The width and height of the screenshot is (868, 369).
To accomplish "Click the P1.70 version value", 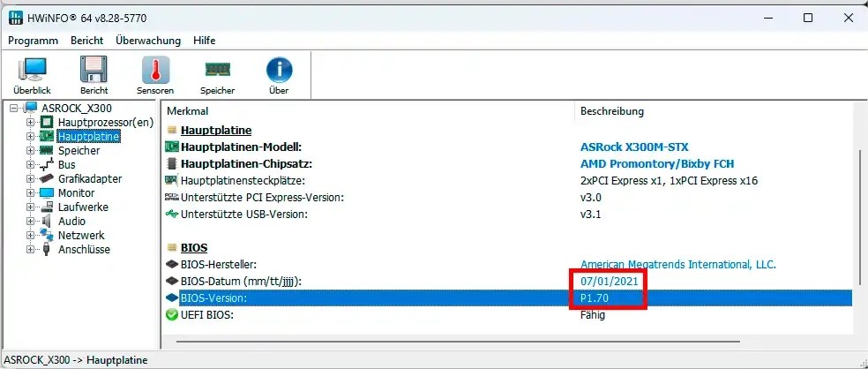I will click(595, 298).
